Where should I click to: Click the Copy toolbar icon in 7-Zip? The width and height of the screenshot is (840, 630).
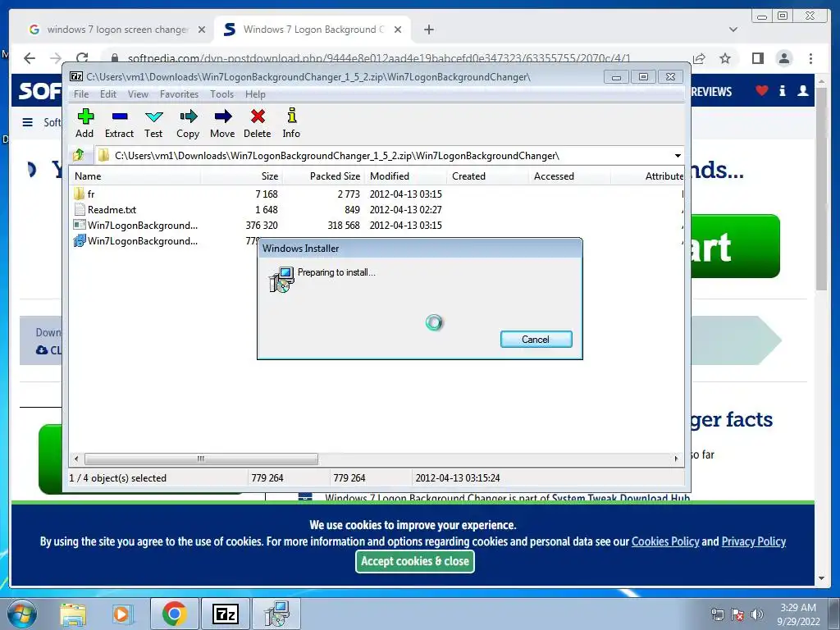pyautogui.click(x=188, y=123)
